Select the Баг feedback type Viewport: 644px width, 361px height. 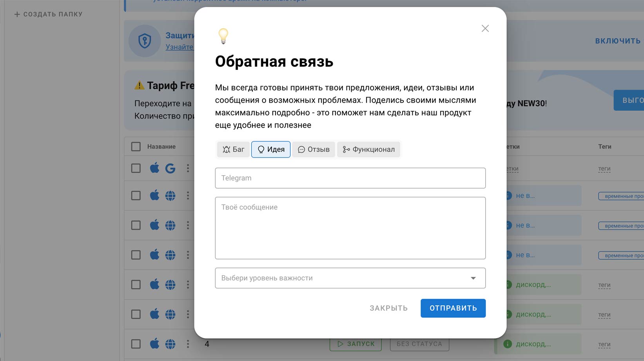click(233, 149)
